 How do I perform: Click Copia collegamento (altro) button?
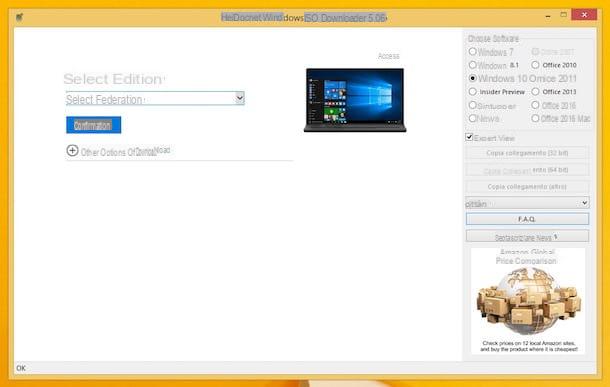coord(527,187)
